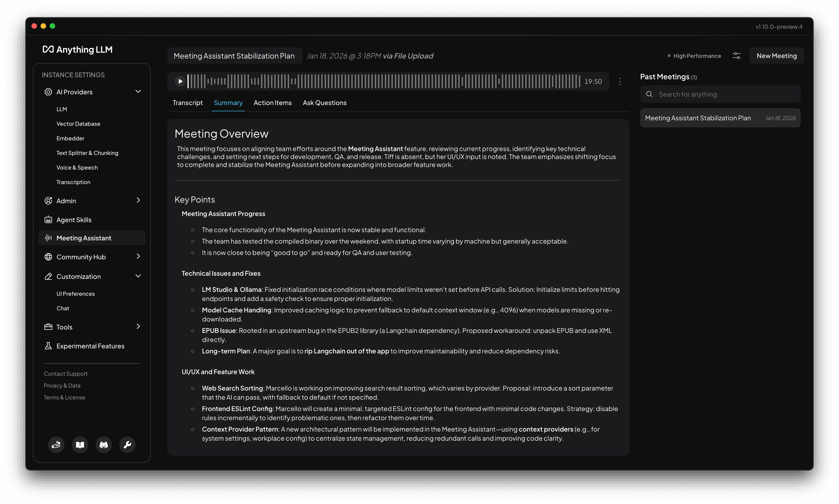Click the Search for anything field
The height and width of the screenshot is (504, 839).
point(720,94)
